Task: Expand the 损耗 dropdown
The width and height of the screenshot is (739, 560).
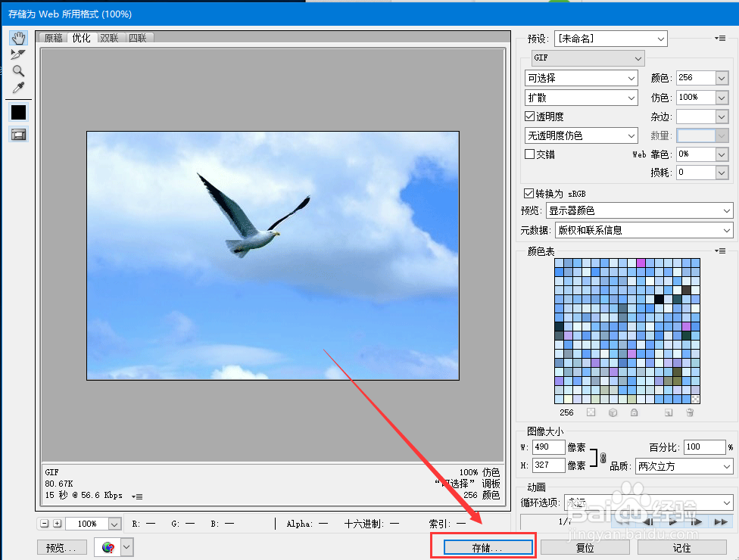Action: coord(722,173)
